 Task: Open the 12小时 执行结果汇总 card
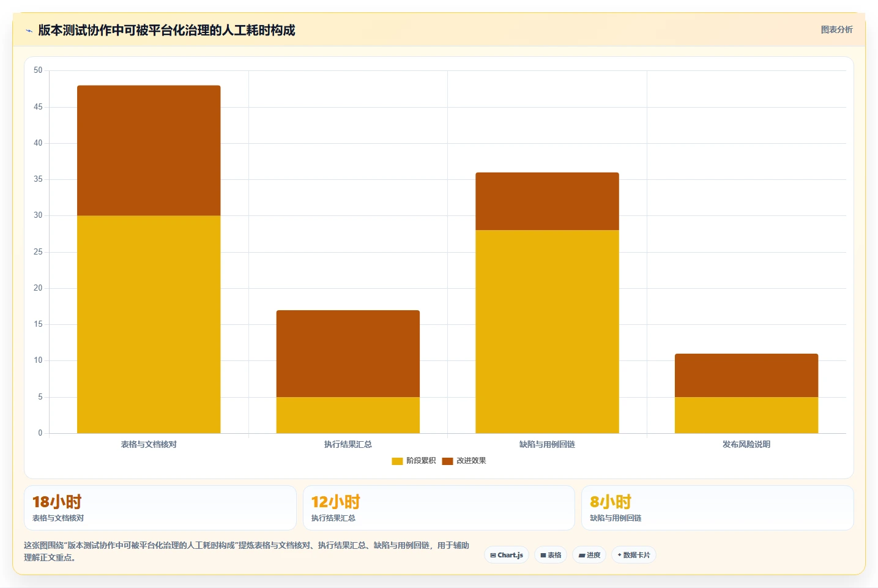[439, 508]
